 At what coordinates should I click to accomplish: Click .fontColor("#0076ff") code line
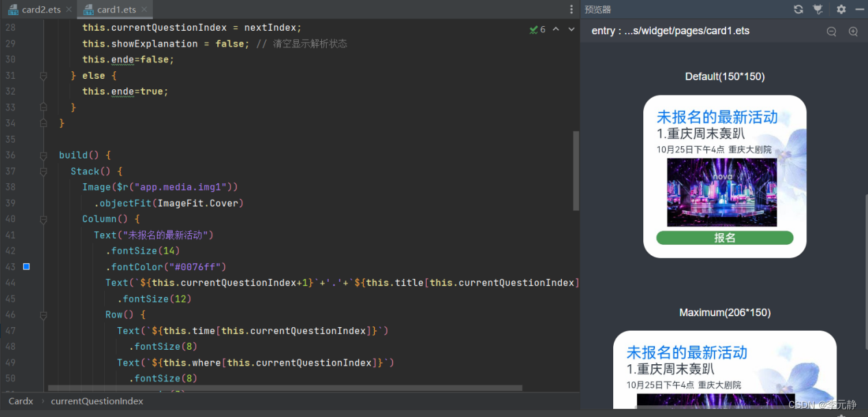(166, 267)
